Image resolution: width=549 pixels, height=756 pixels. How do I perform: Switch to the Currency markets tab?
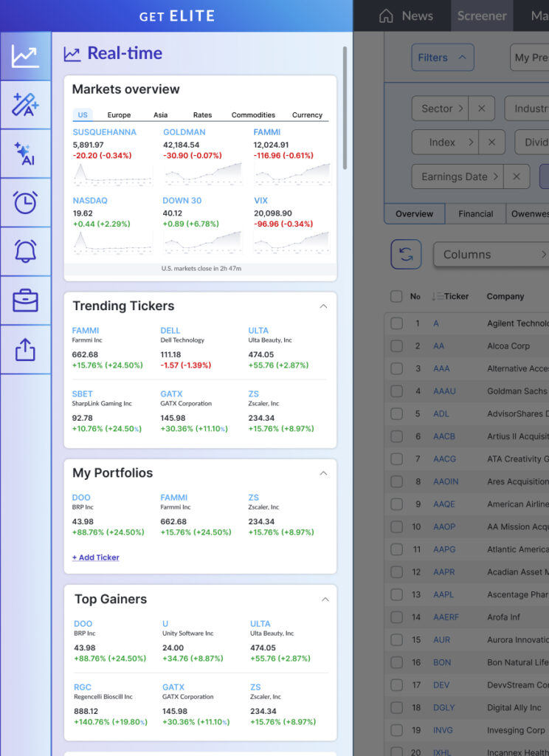pos(307,114)
